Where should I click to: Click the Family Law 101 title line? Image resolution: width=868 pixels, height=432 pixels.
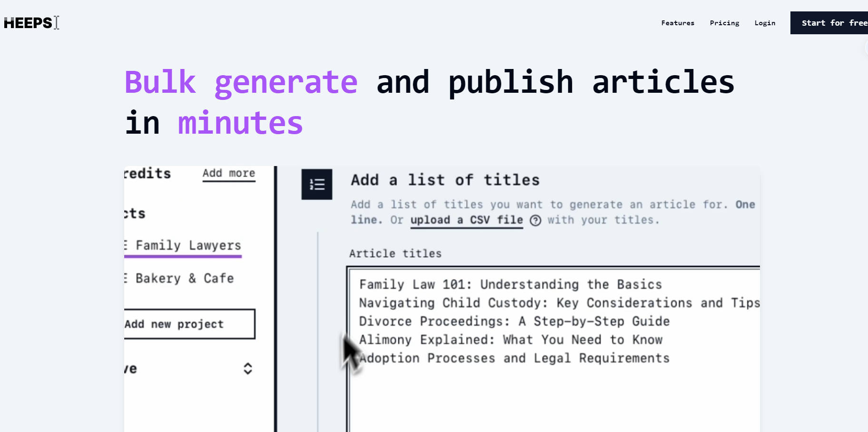click(x=510, y=284)
